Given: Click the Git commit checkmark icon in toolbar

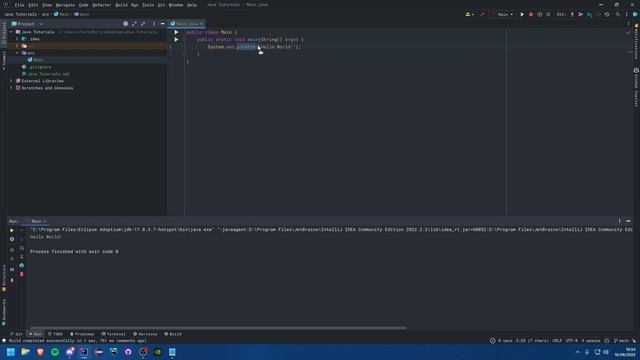Looking at the screenshot, I should click(581, 14).
